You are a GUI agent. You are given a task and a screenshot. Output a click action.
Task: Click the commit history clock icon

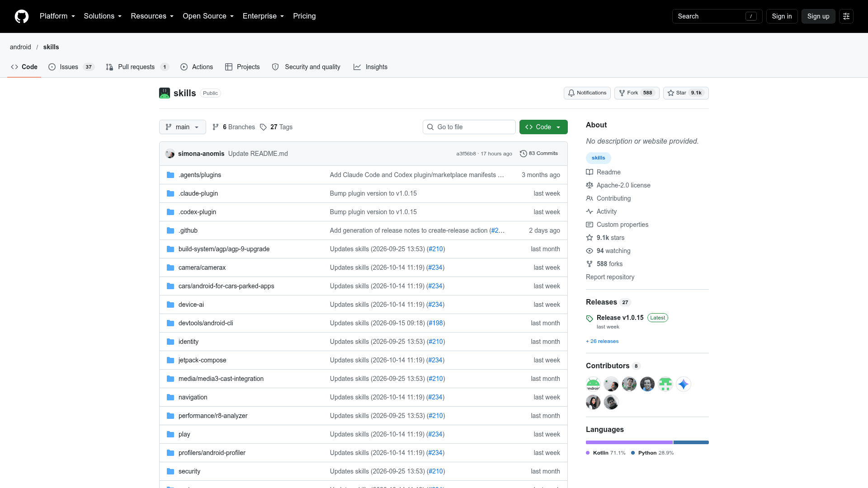point(524,154)
